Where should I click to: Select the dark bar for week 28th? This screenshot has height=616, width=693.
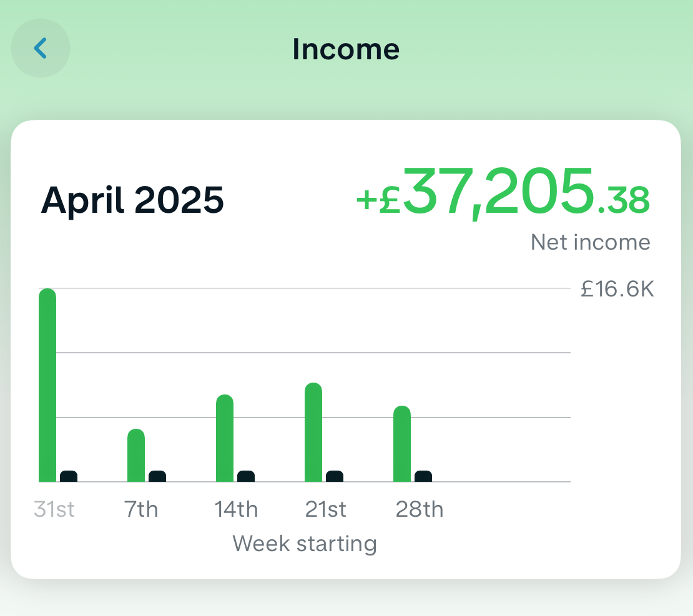[x=423, y=476]
